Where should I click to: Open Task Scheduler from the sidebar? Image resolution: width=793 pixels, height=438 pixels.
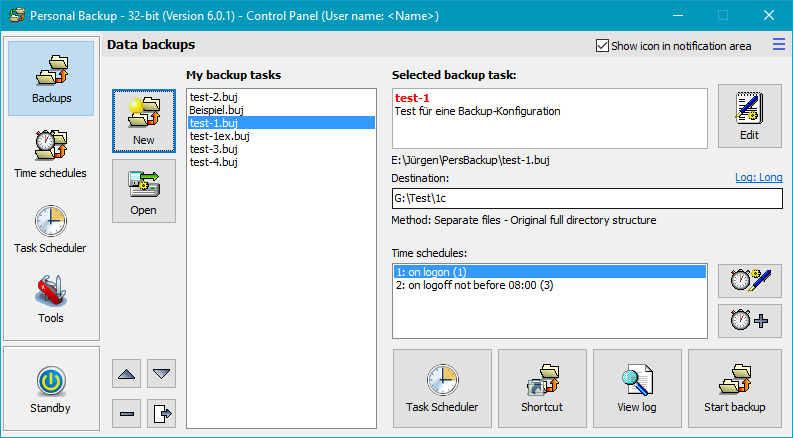click(50, 228)
